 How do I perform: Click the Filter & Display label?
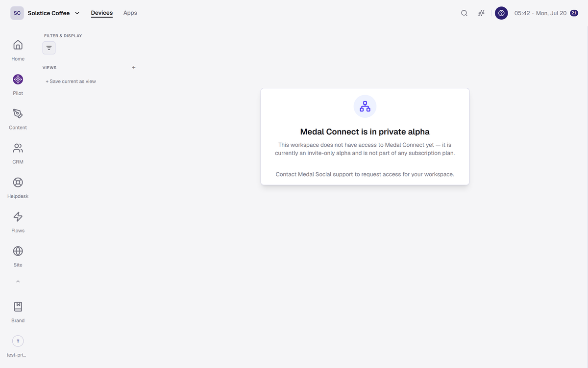63,36
